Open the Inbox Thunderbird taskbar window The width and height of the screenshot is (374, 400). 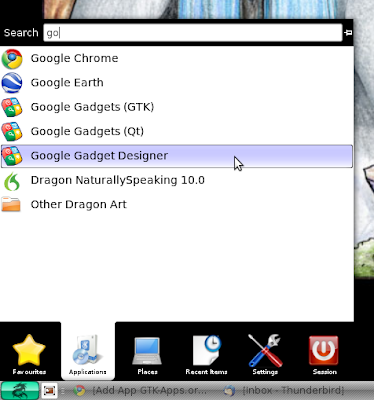tap(283, 390)
